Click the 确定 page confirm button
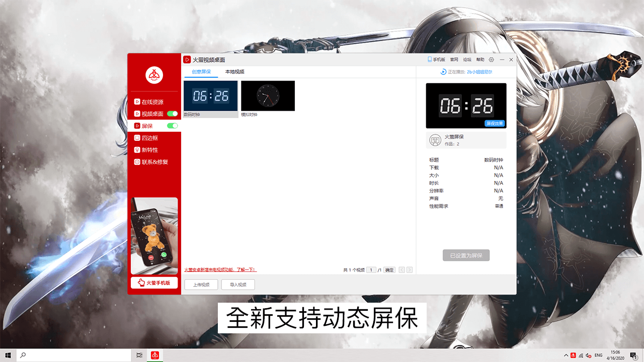 point(389,269)
